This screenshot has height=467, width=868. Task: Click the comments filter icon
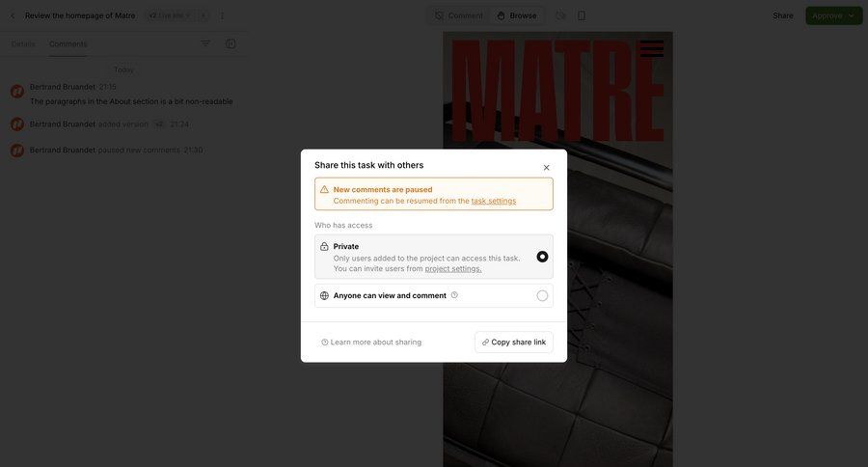click(x=204, y=43)
